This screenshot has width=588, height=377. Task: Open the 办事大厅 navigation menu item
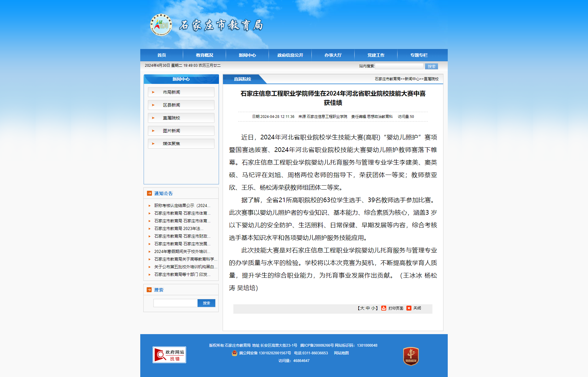coord(333,55)
